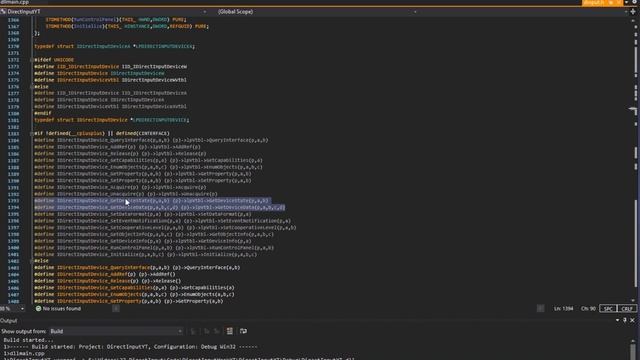Click the '#endif' line 1380
Viewport: 640px width, 360px height.
(43, 113)
